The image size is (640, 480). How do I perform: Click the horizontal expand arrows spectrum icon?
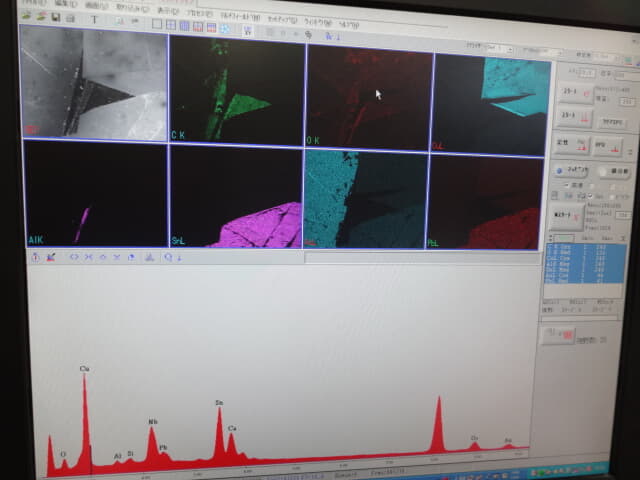tap(73, 257)
